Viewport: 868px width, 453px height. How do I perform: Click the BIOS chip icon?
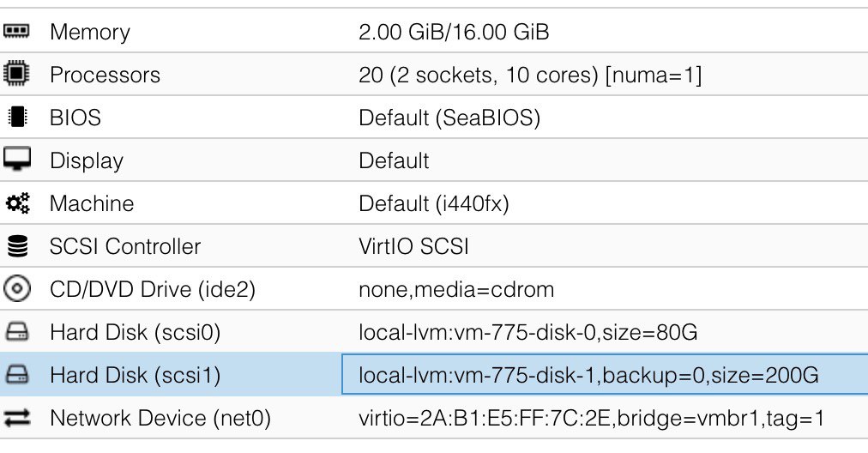17,117
